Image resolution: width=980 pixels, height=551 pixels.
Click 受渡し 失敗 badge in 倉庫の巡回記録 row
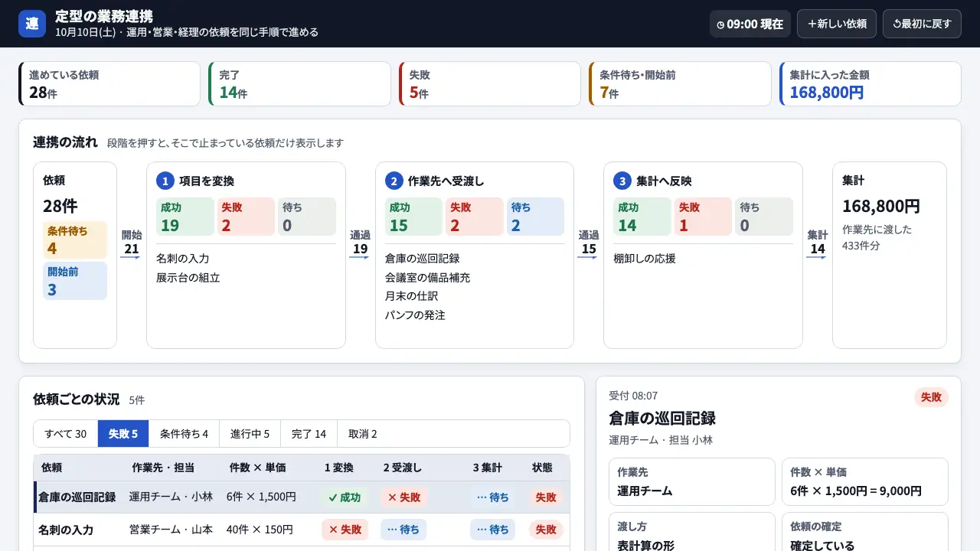click(403, 497)
